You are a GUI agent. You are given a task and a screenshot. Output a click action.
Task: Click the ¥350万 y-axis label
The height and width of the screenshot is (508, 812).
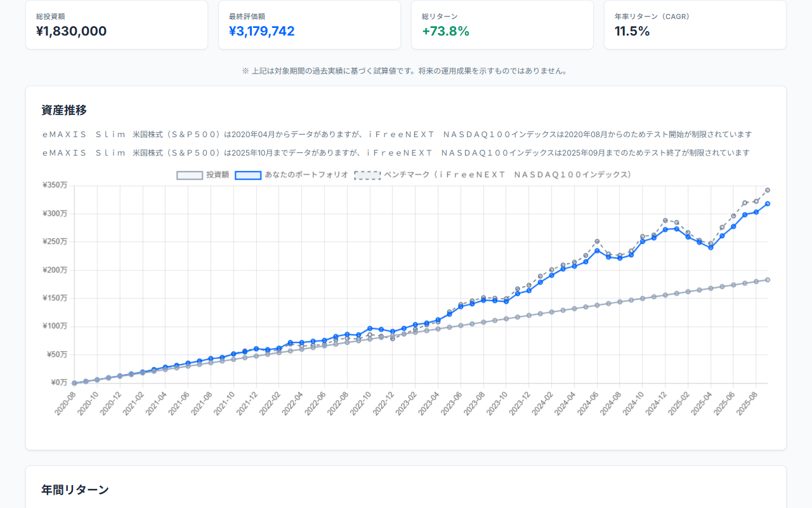tap(55, 185)
